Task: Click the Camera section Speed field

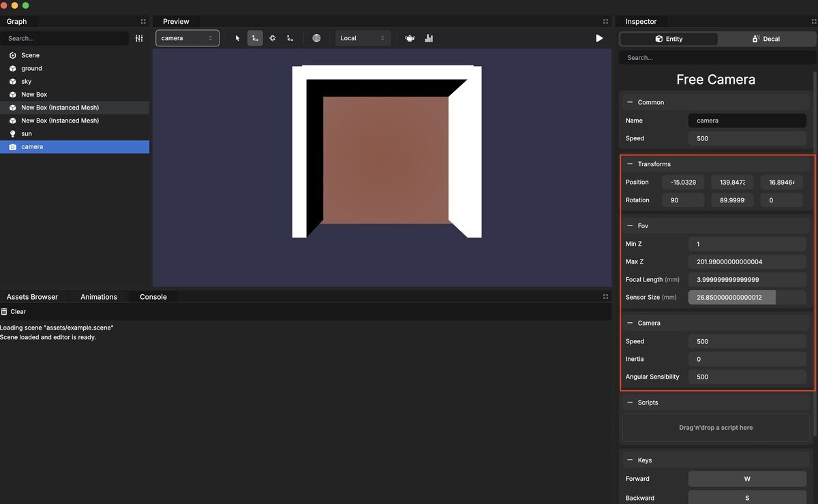Action: pyautogui.click(x=747, y=341)
